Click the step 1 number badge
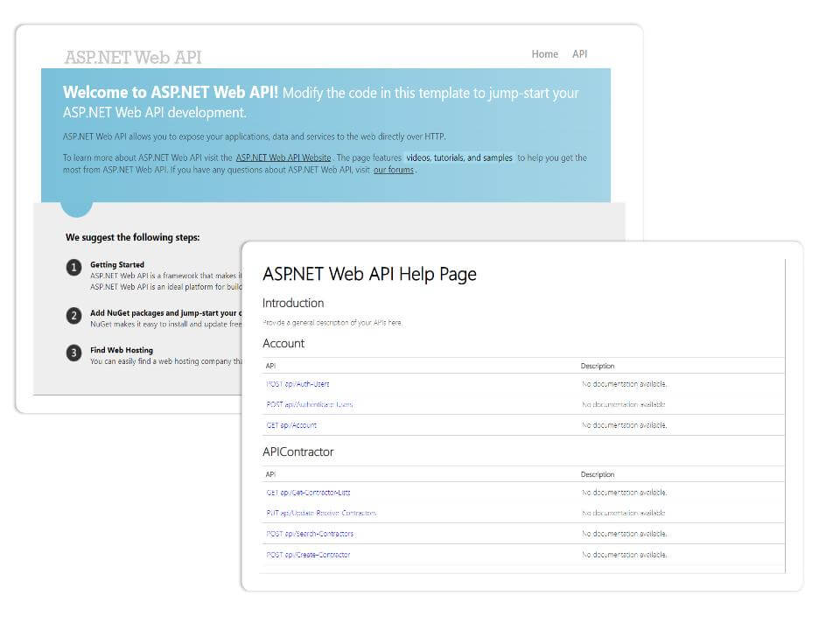The width and height of the screenshot is (840, 630). coord(73,268)
